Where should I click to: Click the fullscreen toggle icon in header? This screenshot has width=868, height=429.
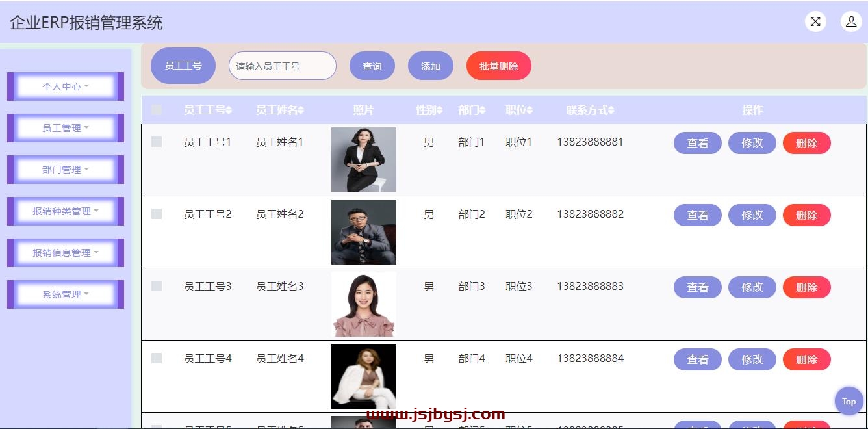pos(815,21)
